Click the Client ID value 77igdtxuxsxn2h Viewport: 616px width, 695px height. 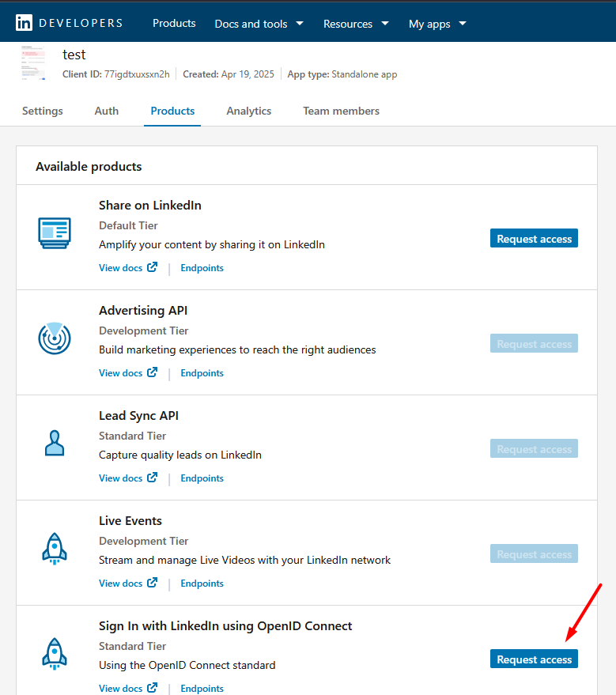[x=137, y=74]
